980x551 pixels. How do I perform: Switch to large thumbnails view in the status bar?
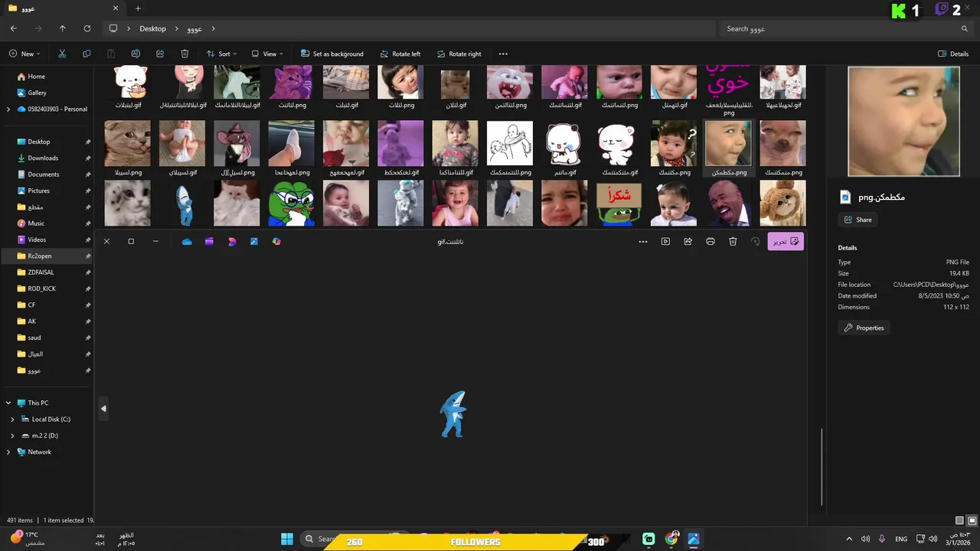972,520
